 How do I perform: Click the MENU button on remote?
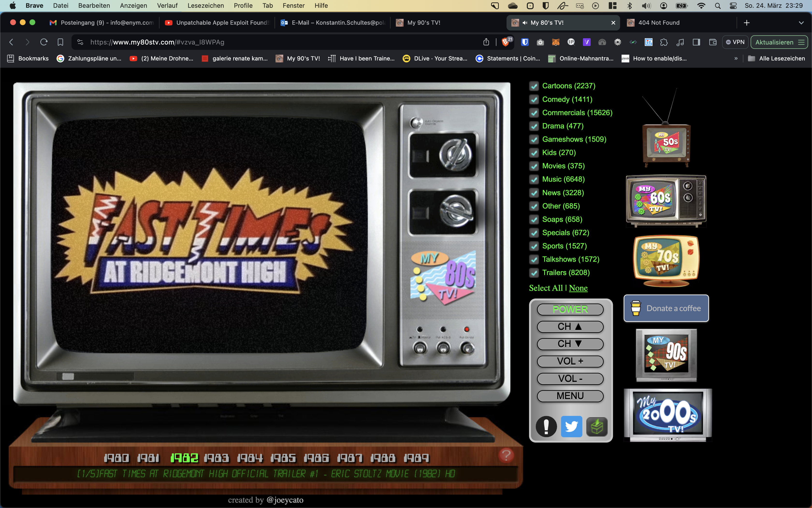click(x=570, y=396)
